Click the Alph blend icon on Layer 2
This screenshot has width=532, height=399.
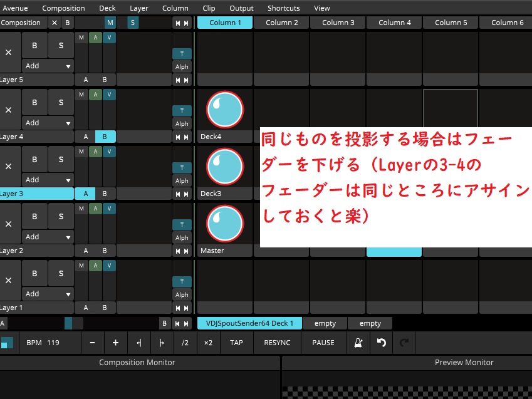(x=182, y=238)
